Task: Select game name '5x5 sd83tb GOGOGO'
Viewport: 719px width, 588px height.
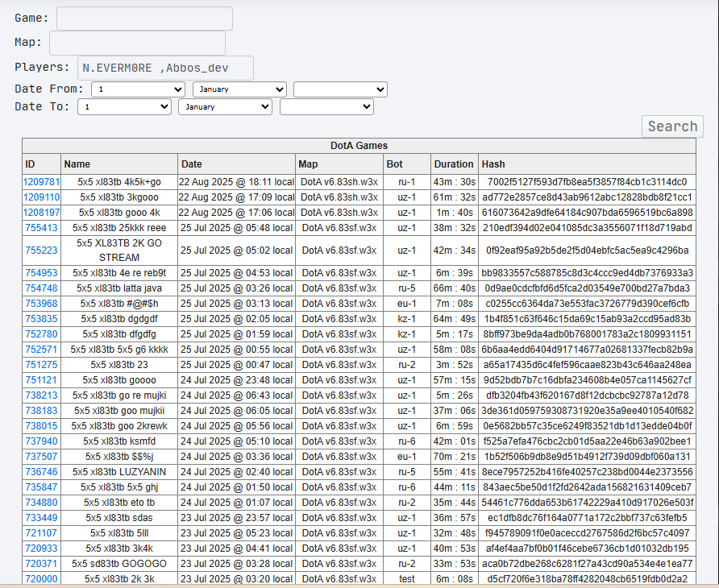Action: [x=119, y=564]
